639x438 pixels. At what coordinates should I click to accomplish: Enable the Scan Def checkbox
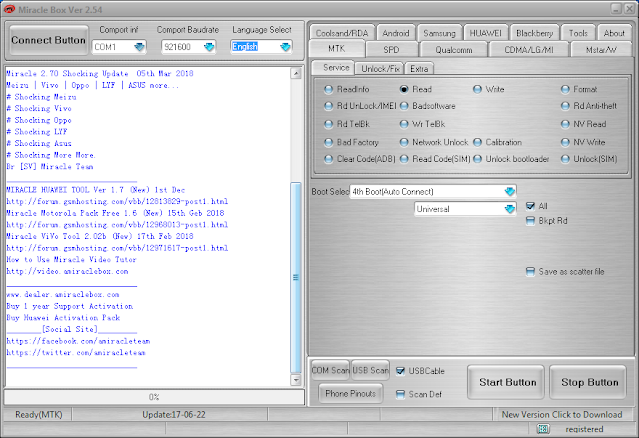click(x=401, y=394)
